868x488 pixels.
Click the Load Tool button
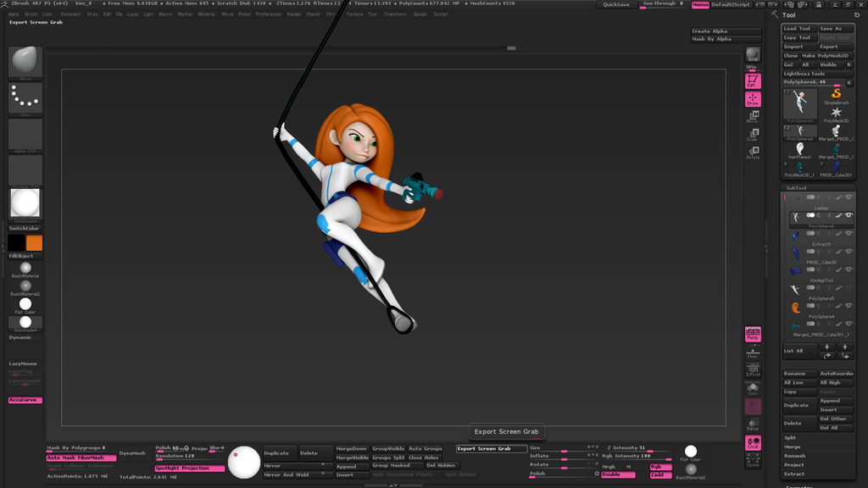[798, 29]
